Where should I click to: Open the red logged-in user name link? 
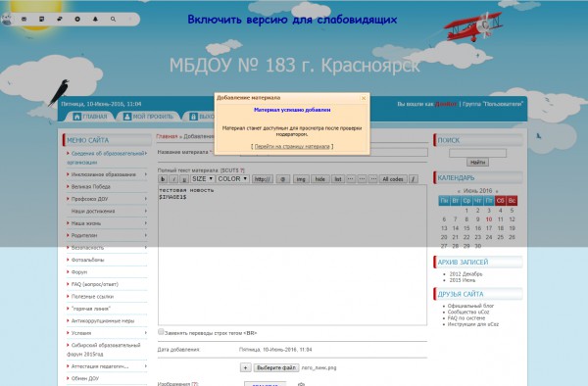coord(446,104)
